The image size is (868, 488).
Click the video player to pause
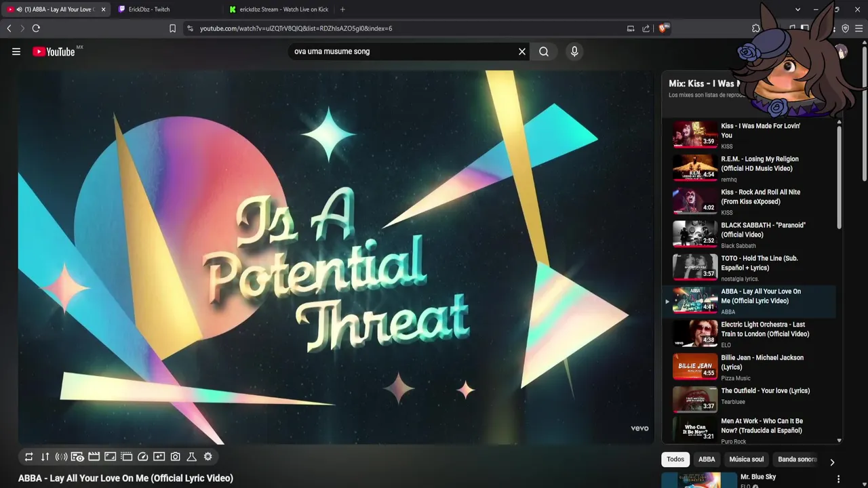click(x=336, y=258)
